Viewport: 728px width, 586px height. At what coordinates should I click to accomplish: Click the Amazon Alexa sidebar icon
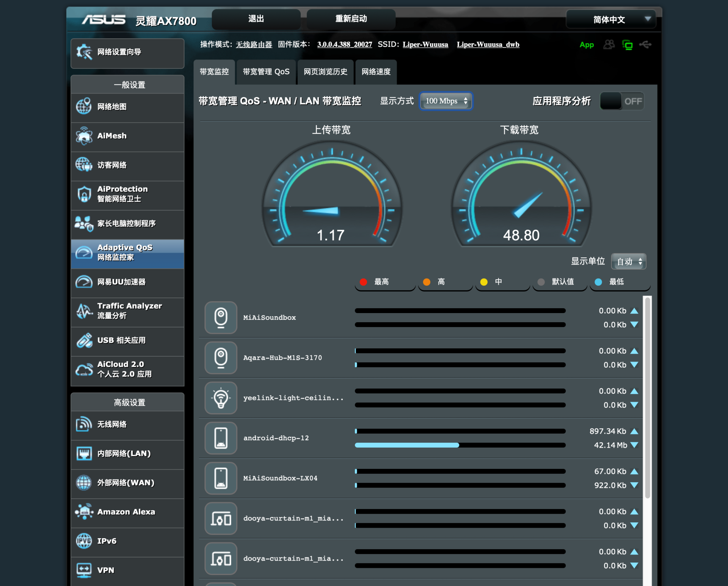(84, 512)
